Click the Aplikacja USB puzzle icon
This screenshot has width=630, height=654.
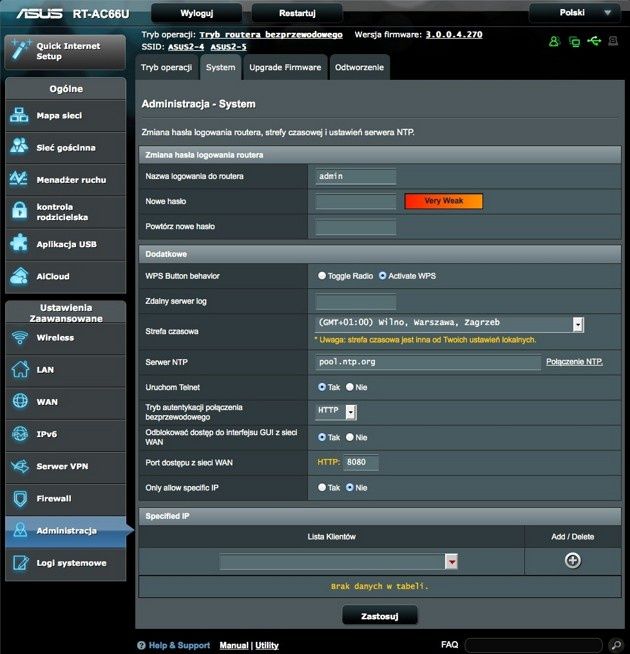click(19, 243)
